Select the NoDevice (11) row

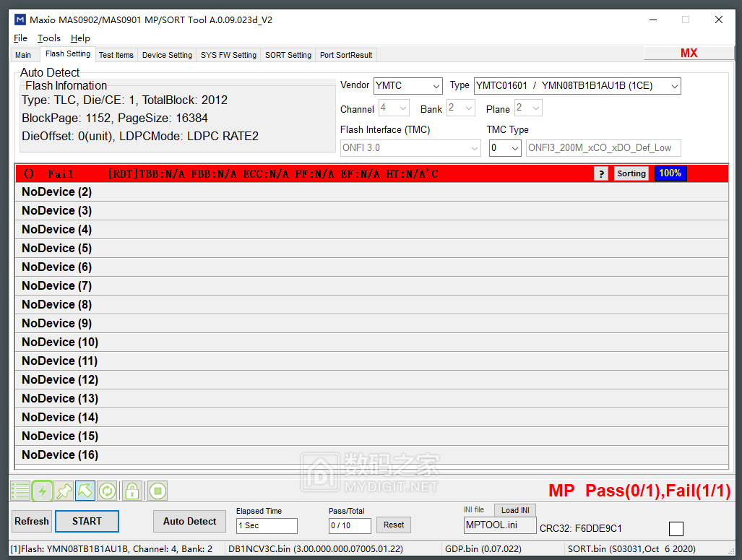[372, 361]
